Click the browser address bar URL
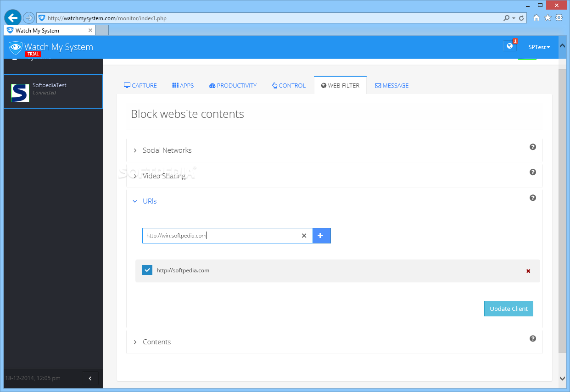The image size is (570, 392). click(107, 18)
